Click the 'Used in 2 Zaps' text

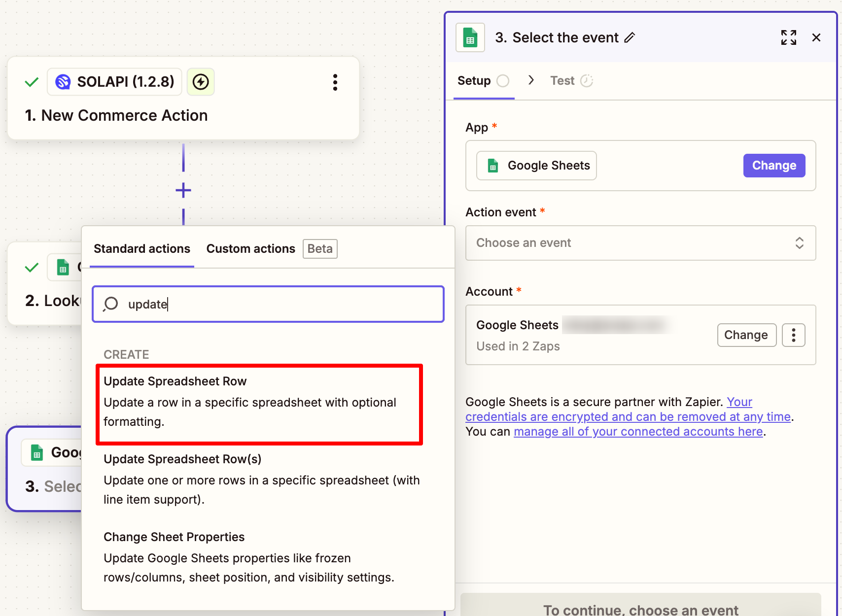coord(518,346)
